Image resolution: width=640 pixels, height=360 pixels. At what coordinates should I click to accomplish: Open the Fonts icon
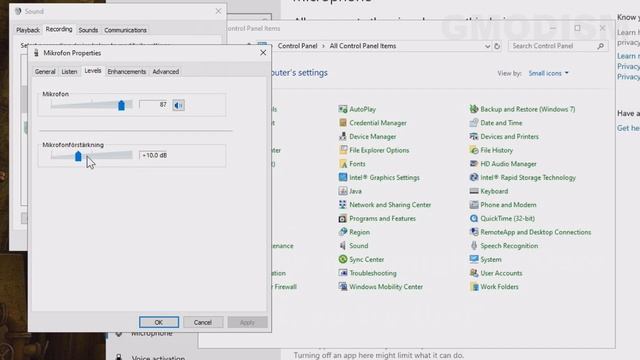point(343,164)
